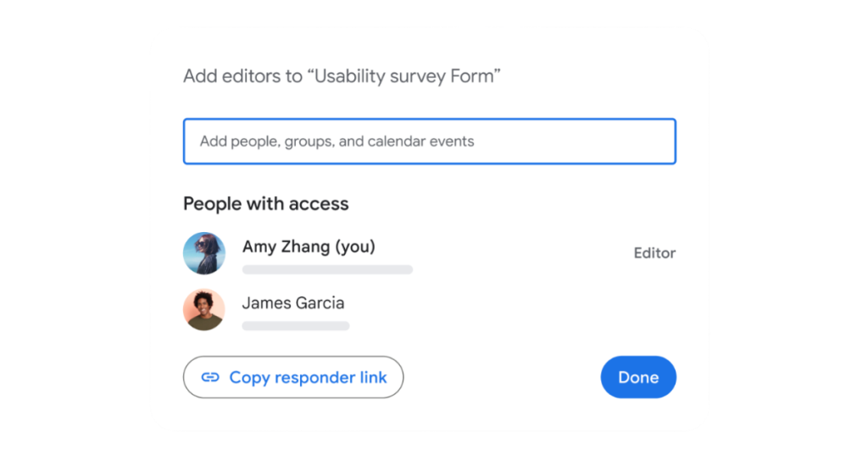Open the Editor role for Amy Zhang
The width and height of the screenshot is (868, 454).
654,252
